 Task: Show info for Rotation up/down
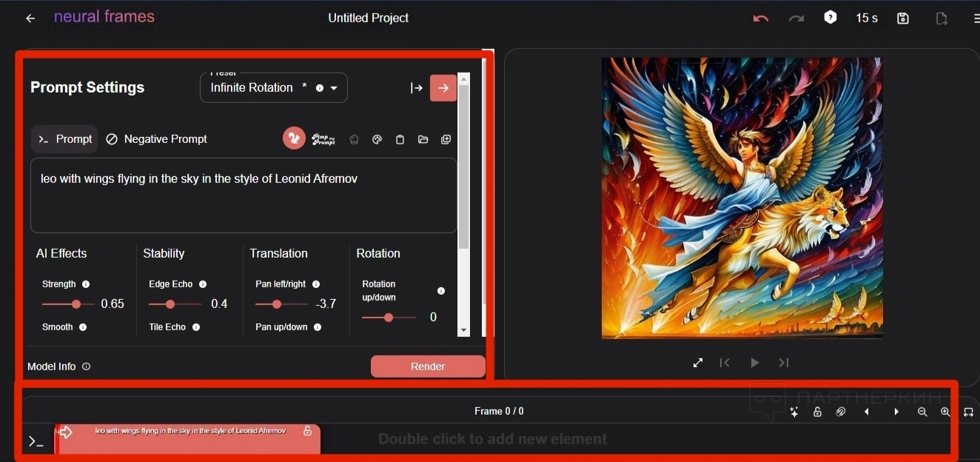[x=441, y=291]
